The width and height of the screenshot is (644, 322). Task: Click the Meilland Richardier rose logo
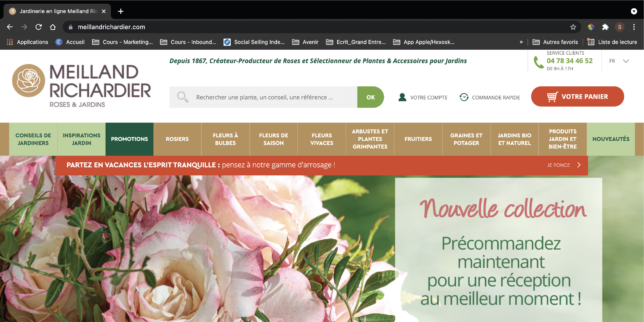click(29, 80)
